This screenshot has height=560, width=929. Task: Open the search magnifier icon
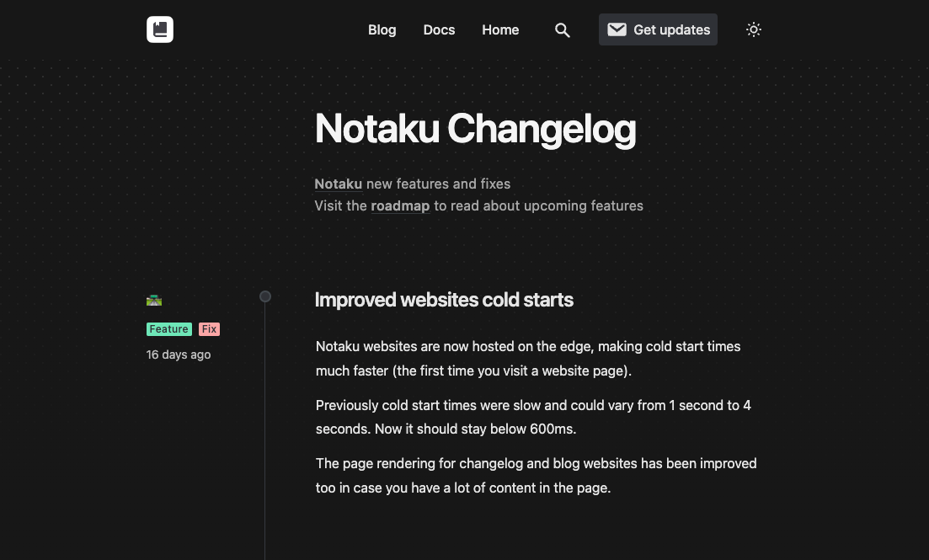pos(563,30)
